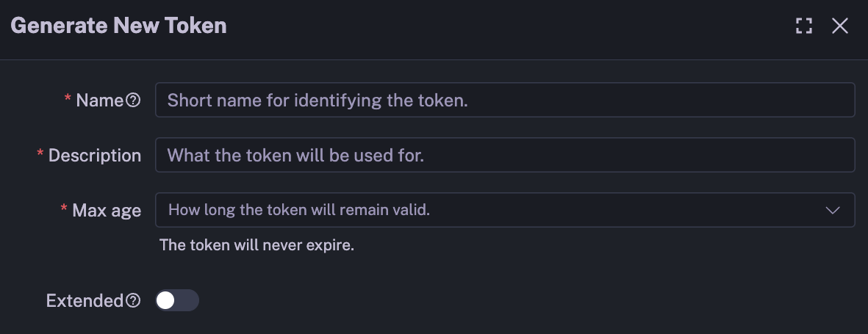The height and width of the screenshot is (334, 868).
Task: Click the 'token will never expire' hint
Action: pos(257,245)
